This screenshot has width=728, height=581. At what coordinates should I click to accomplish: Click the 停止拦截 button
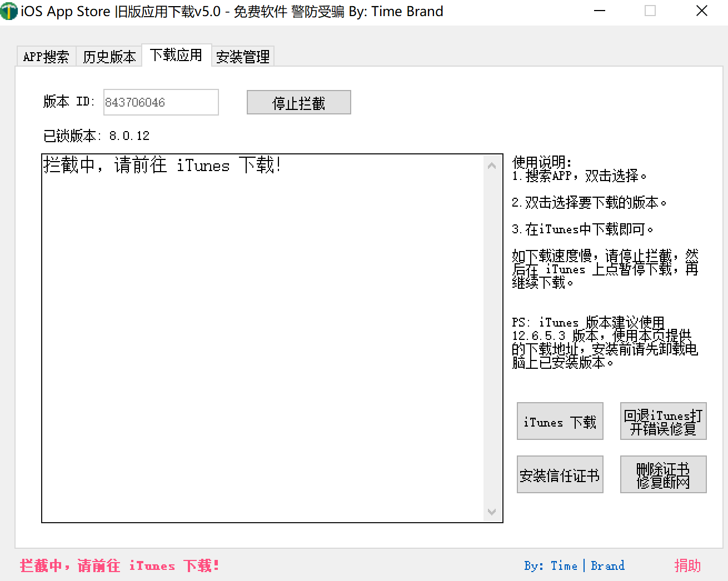(299, 103)
